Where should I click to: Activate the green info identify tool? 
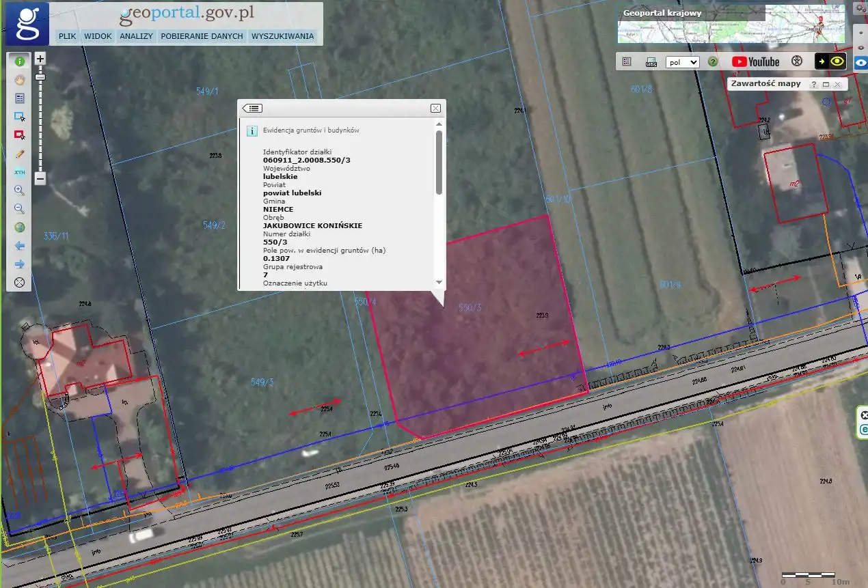pos(20,61)
